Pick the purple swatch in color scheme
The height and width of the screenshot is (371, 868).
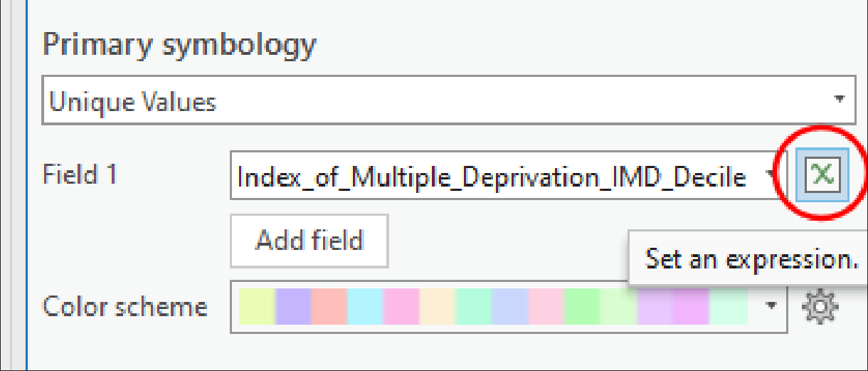[x=292, y=307]
